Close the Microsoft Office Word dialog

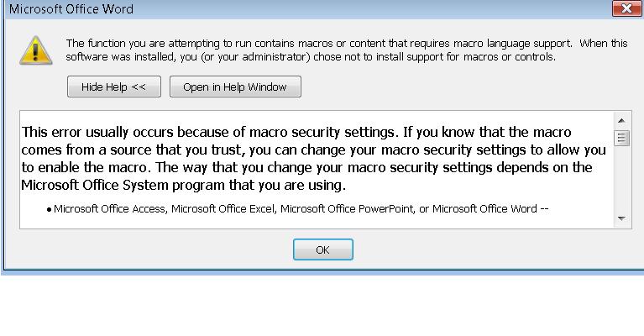click(x=626, y=8)
